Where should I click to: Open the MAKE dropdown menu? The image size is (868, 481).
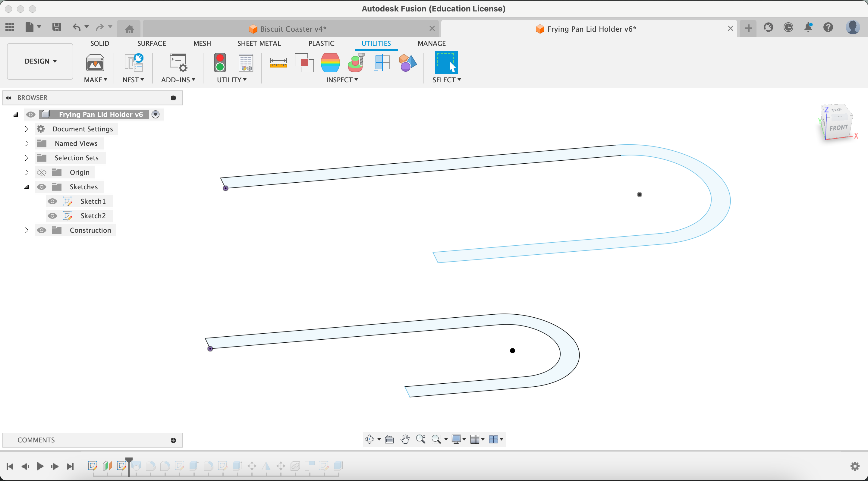(x=96, y=80)
